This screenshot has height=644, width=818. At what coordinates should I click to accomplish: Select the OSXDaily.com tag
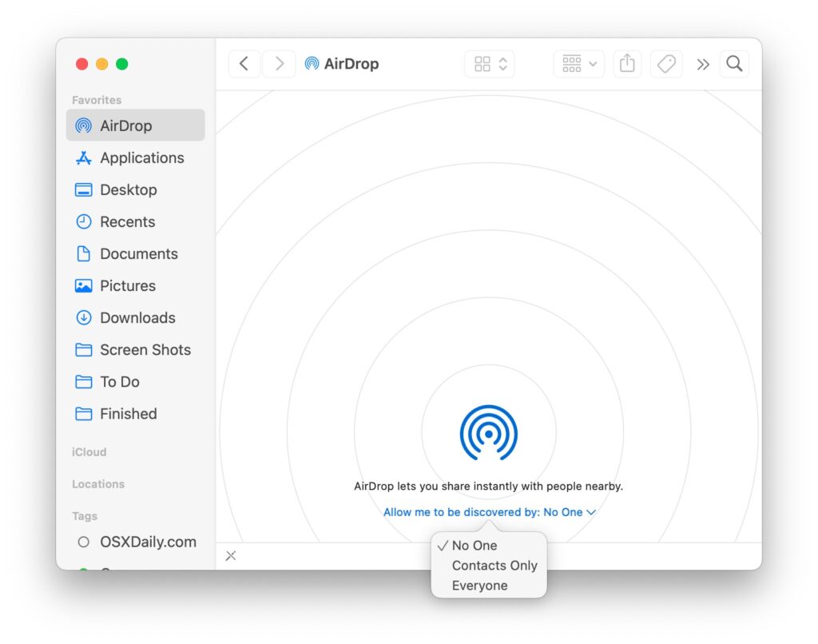pos(136,542)
